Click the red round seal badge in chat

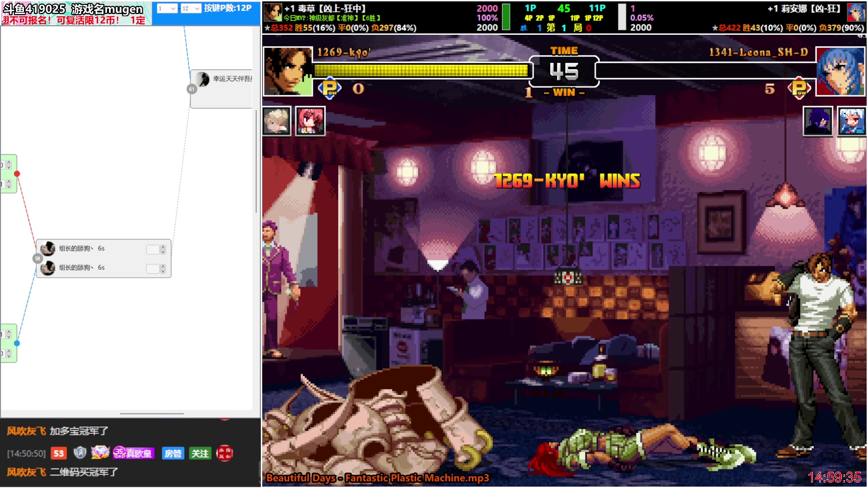pyautogui.click(x=225, y=453)
